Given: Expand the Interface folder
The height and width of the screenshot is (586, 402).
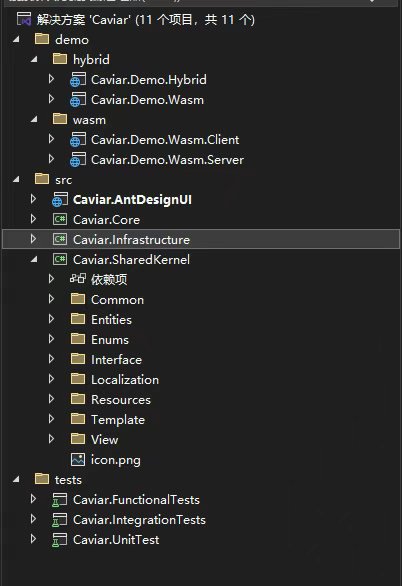Looking at the screenshot, I should click(x=52, y=359).
